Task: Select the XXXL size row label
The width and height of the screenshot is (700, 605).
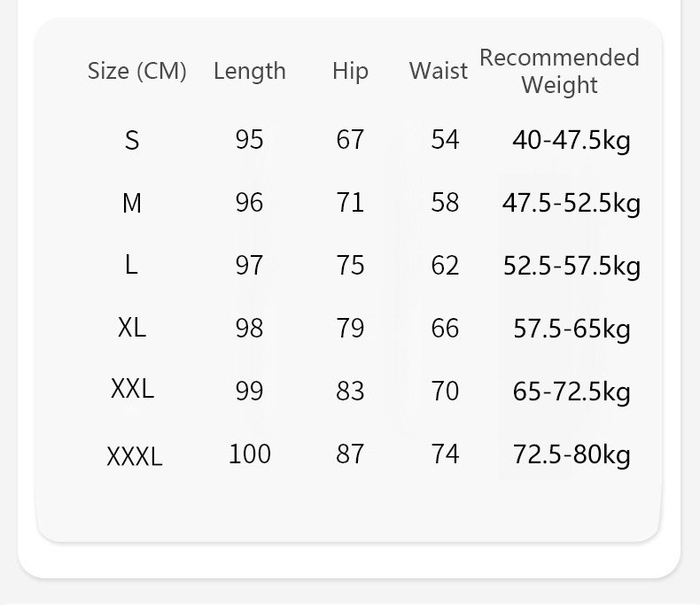Action: click(135, 457)
